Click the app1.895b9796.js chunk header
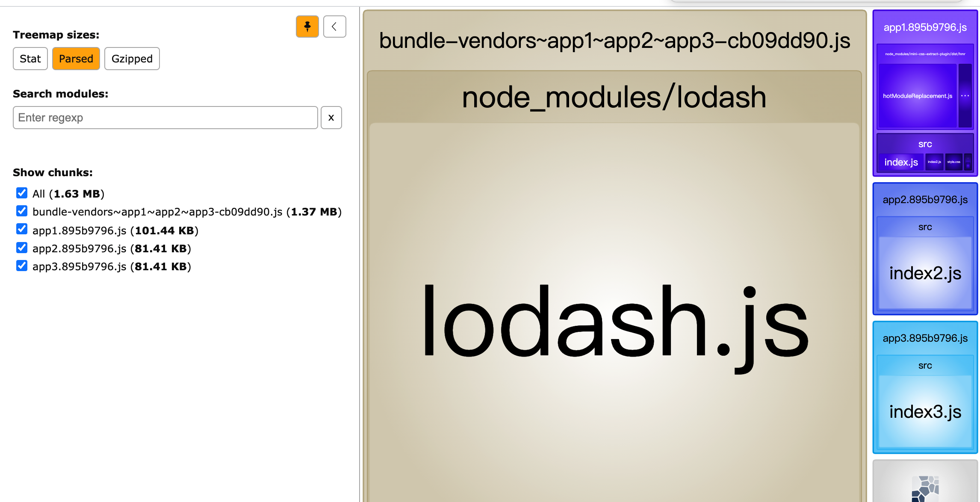This screenshot has width=980, height=502. [925, 27]
